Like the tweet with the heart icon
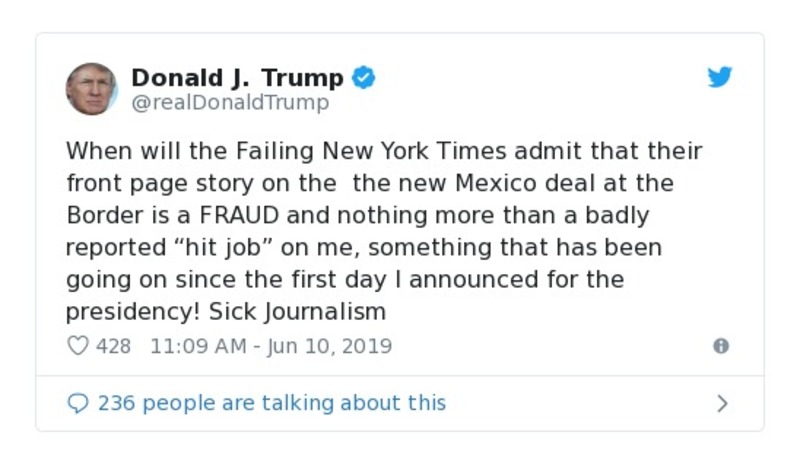 click(x=77, y=346)
